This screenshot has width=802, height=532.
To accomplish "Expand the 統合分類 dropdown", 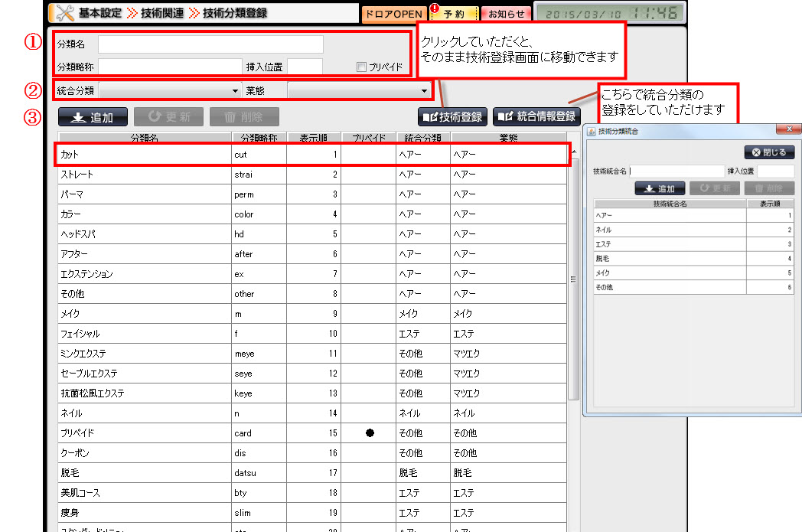I will 170,91.
